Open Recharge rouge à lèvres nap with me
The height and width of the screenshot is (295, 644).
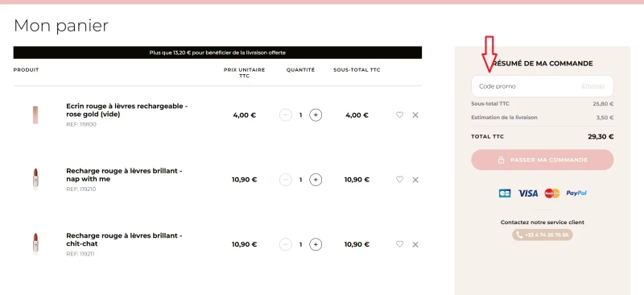[x=124, y=175]
